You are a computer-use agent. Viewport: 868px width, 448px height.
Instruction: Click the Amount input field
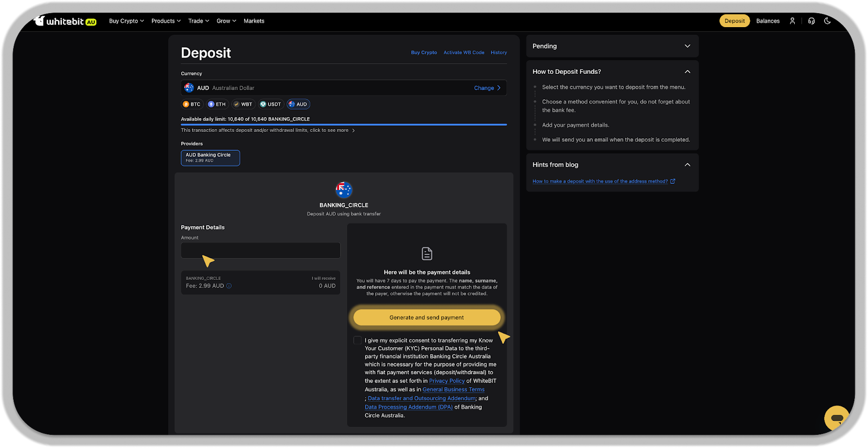click(x=260, y=251)
